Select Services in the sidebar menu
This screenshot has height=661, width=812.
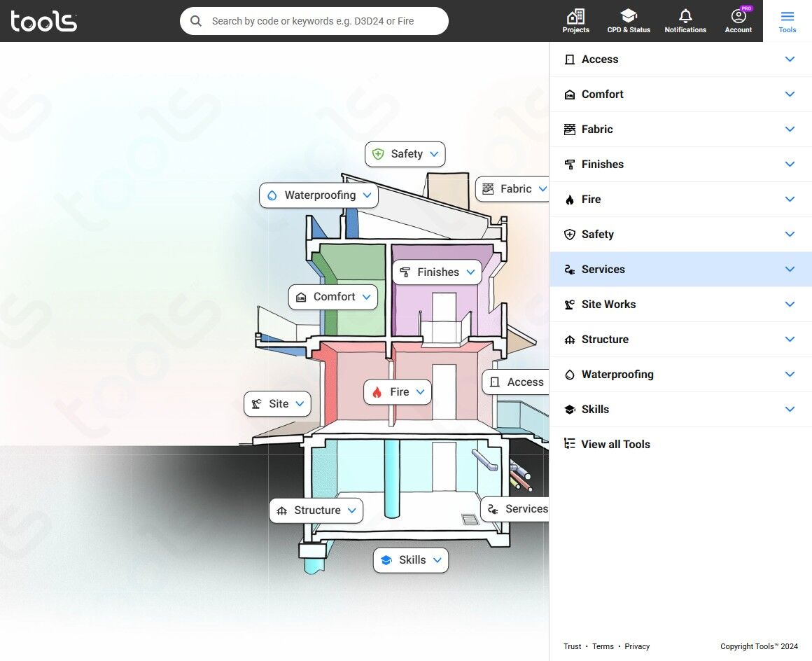coord(680,270)
